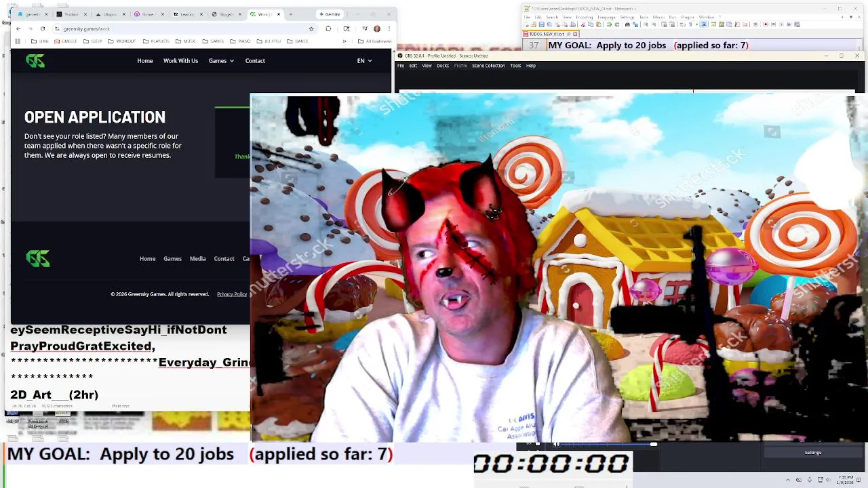Click Work With Us nav link
868x488 pixels.
coord(180,61)
